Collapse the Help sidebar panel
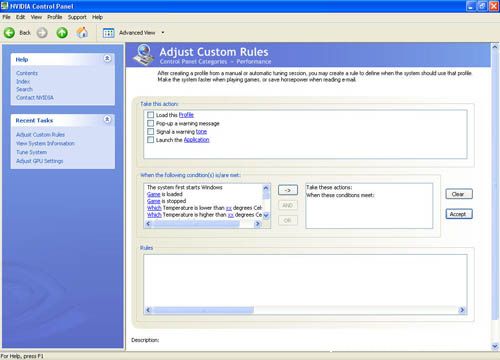Viewport: 500px width, 360px height. tap(107, 59)
